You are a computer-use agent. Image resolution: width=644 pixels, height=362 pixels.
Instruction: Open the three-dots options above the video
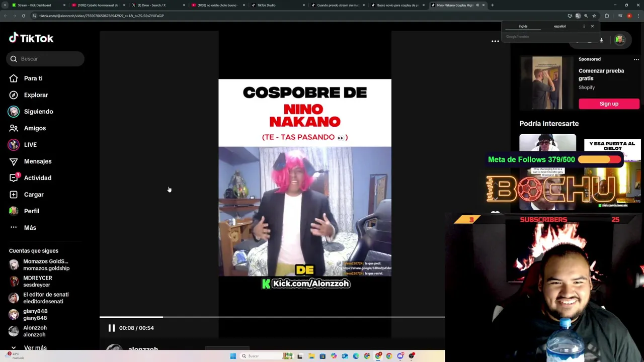[495, 41]
